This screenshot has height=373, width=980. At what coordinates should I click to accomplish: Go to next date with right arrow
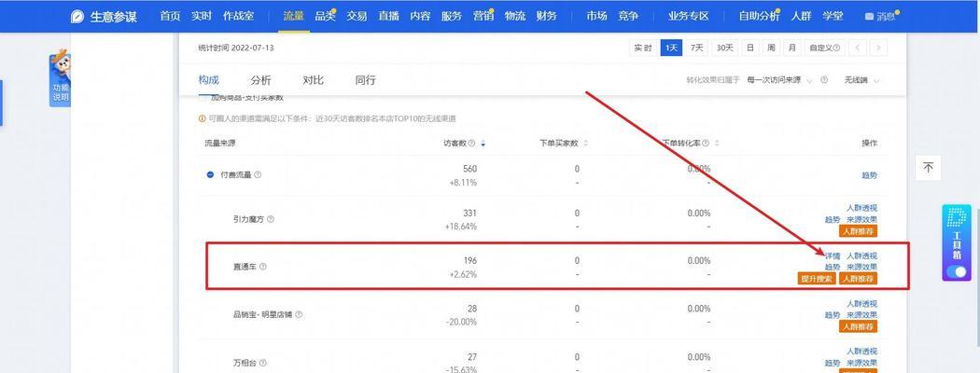tap(879, 48)
